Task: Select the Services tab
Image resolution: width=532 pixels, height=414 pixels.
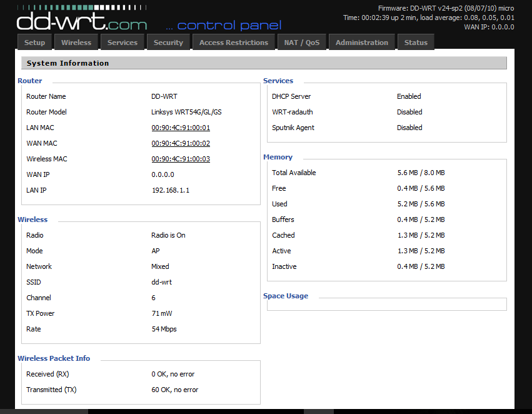Action: (x=122, y=43)
